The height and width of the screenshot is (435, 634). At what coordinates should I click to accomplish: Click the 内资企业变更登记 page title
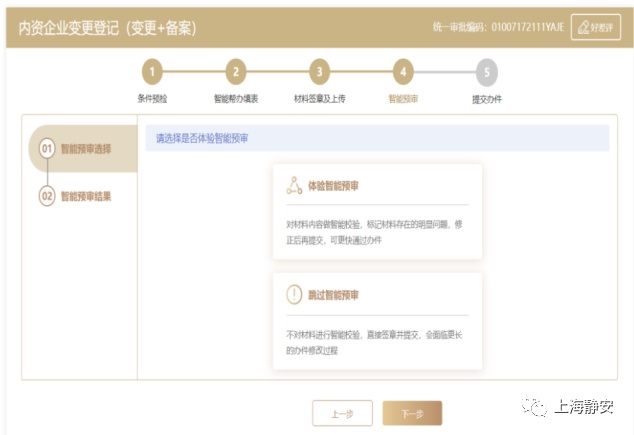coord(107,28)
